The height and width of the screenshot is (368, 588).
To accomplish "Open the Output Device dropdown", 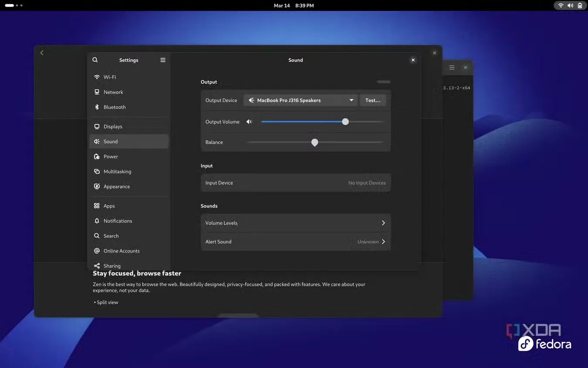I will pos(300,100).
